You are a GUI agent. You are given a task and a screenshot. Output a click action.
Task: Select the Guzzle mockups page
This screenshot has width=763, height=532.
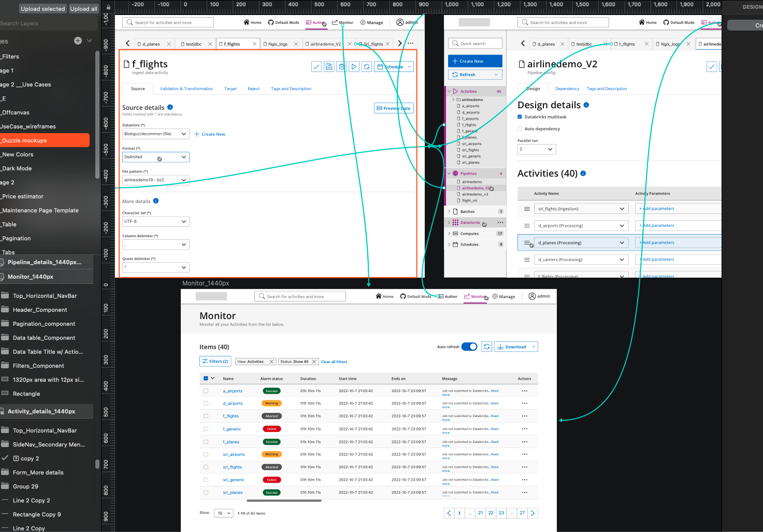(x=44, y=140)
